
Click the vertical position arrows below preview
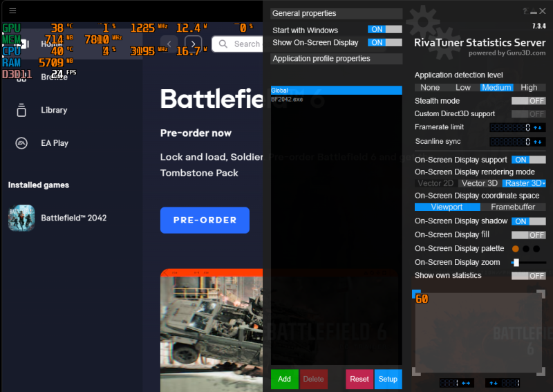(x=494, y=383)
